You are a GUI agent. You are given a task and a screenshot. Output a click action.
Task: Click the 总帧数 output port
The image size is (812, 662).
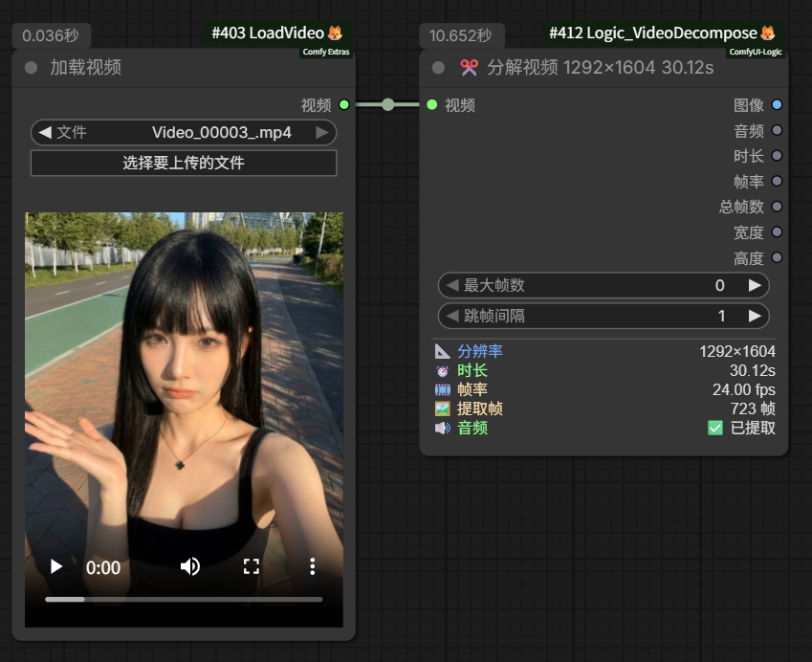(x=777, y=207)
